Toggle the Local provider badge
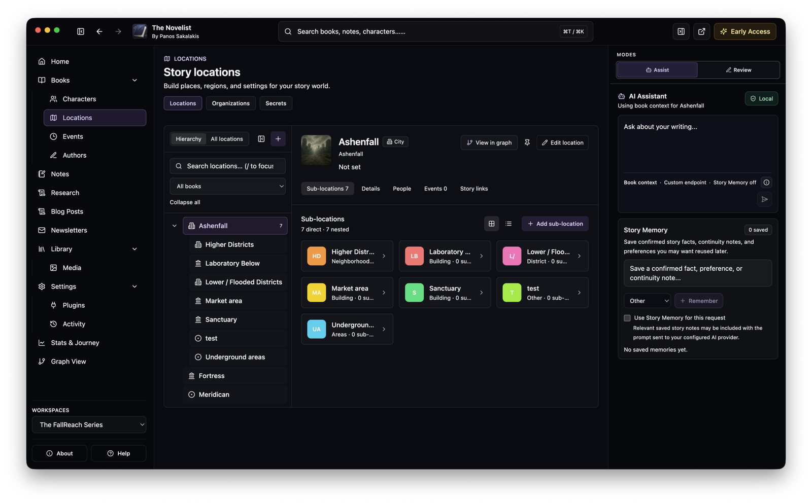Screen dimensions: 812x504 pyautogui.click(x=761, y=98)
